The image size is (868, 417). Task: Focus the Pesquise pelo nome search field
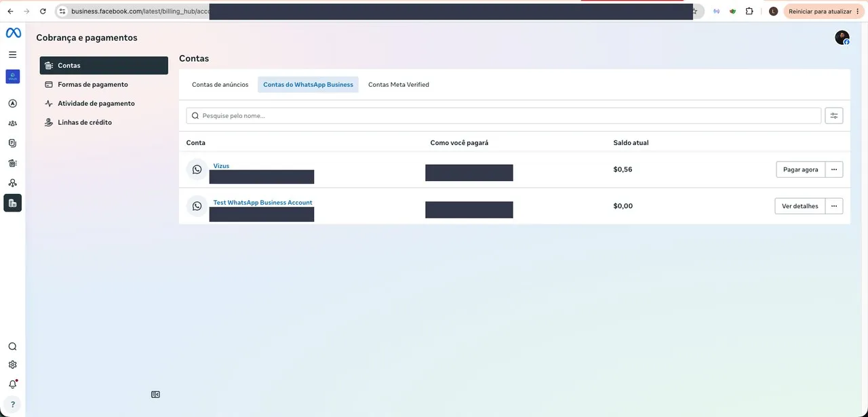[503, 116]
